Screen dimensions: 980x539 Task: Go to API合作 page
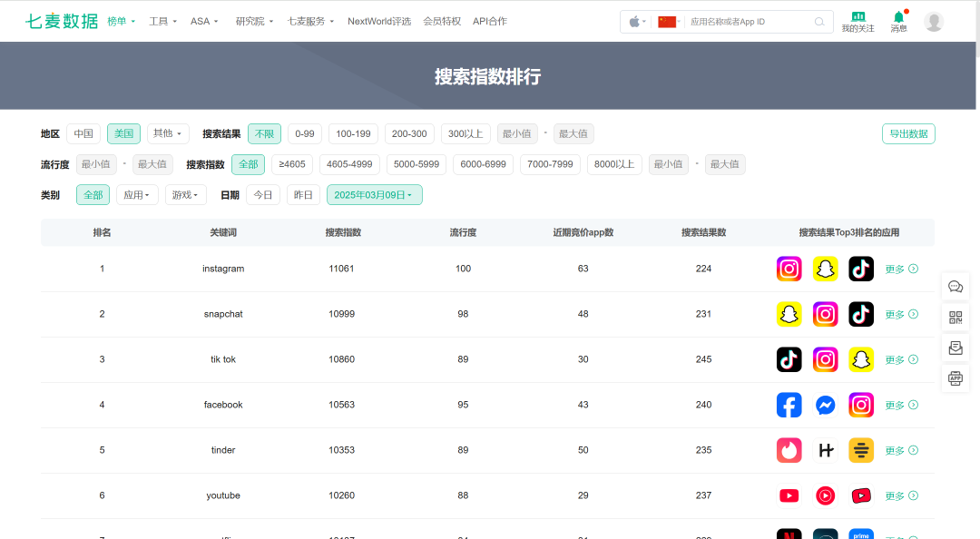490,21
